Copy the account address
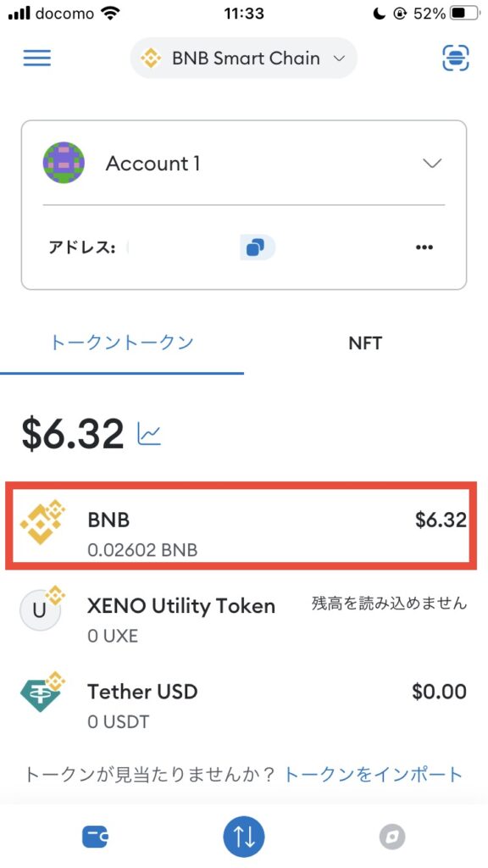The image size is (488, 868). coord(257,248)
